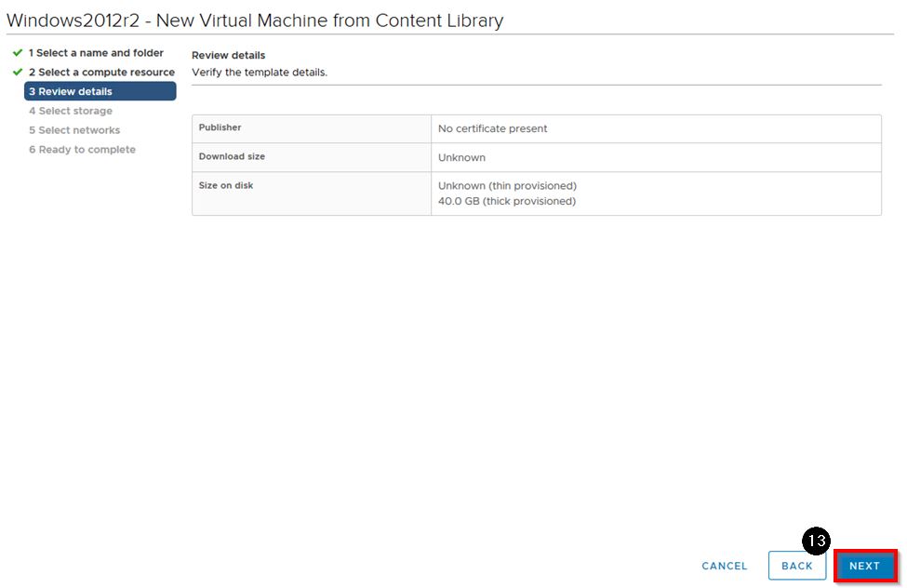Screen dimensions: 907x588
Task: Click green checkmark beside step 2
Action: click(x=18, y=72)
